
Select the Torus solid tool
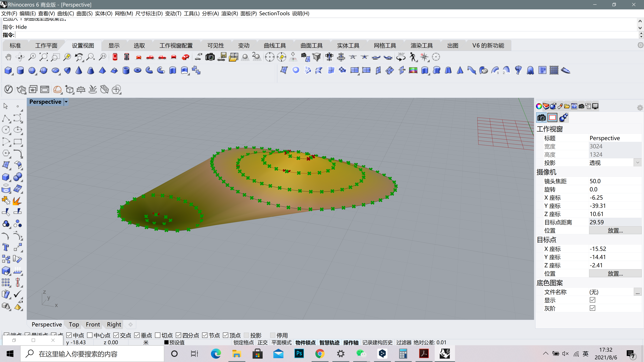coord(138,70)
